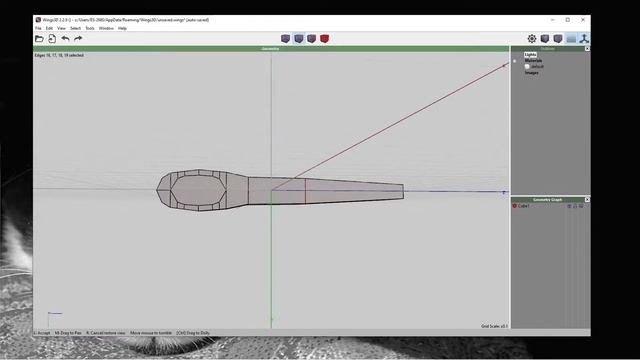This screenshot has height=360, width=640.
Task: Minimize the Wings3D window
Action: 552,20
